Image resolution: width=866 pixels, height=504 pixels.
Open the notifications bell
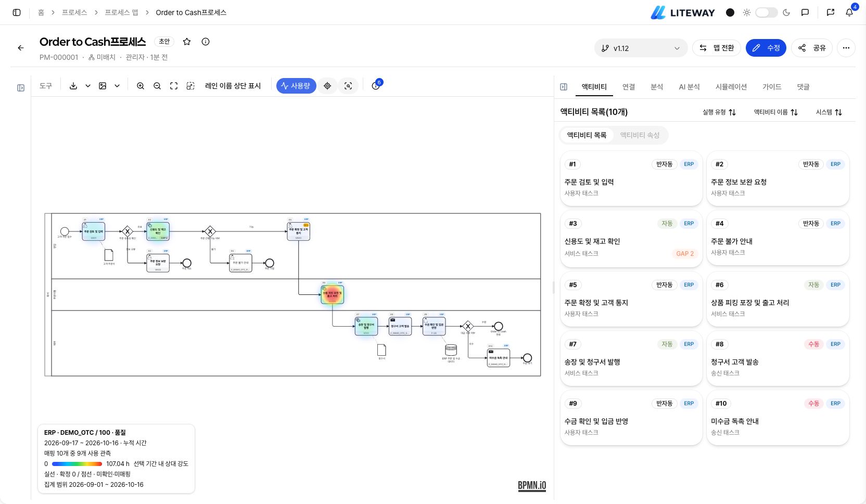pyautogui.click(x=849, y=12)
